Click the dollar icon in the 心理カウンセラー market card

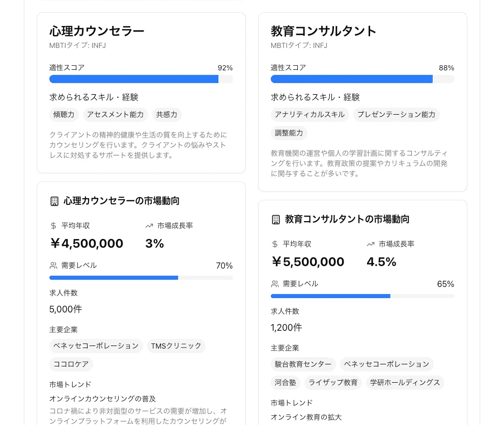(53, 226)
